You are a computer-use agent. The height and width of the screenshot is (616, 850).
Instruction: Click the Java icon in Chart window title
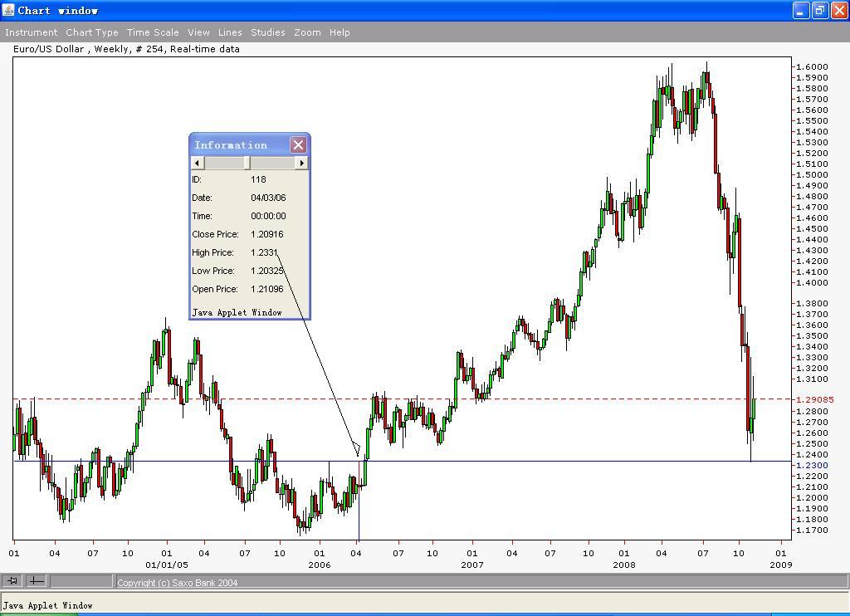click(8, 10)
